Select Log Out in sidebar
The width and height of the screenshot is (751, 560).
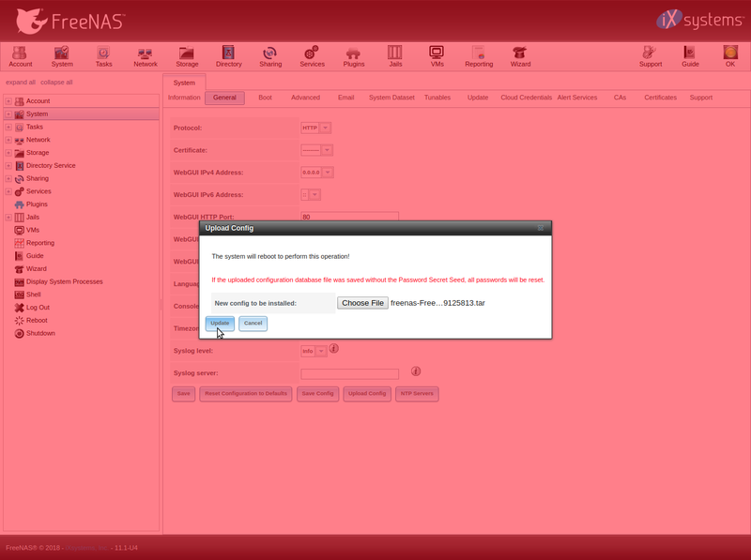tap(38, 308)
